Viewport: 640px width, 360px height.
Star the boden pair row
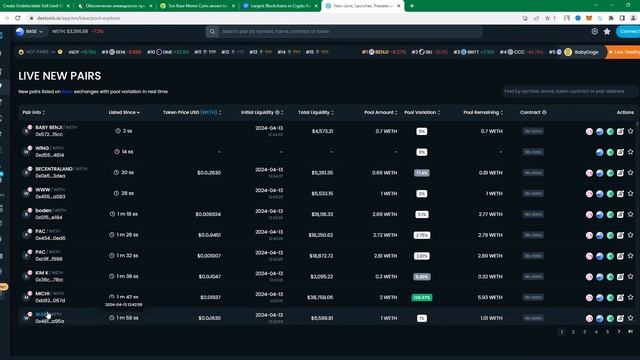point(631,214)
